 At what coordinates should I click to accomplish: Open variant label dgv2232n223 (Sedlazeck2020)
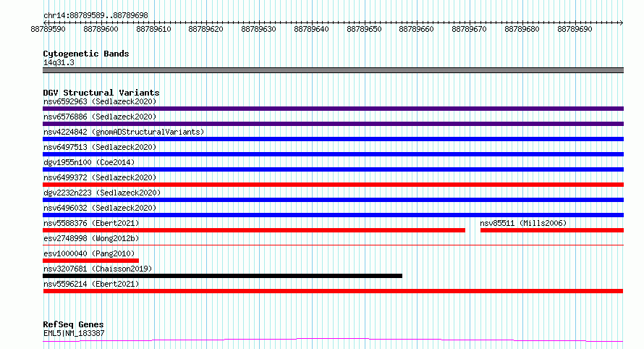tap(102, 193)
